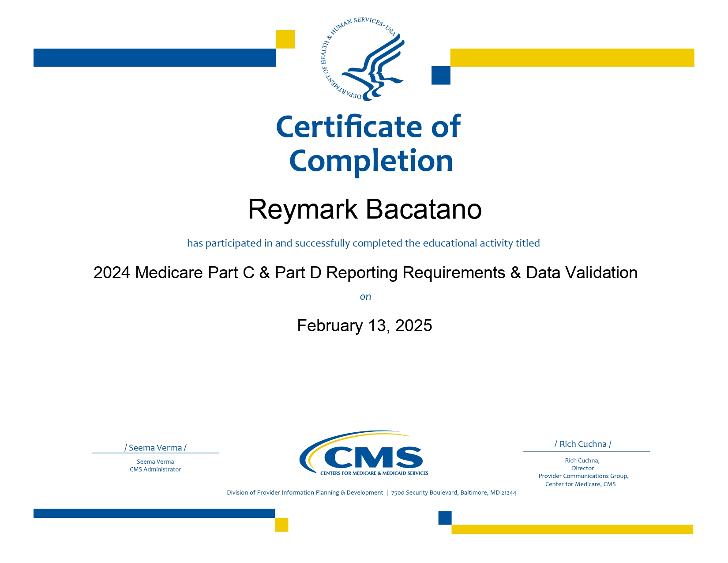This screenshot has height=563, width=728.
Task: Select the Rich Cuchna signature line
Action: coord(583,445)
